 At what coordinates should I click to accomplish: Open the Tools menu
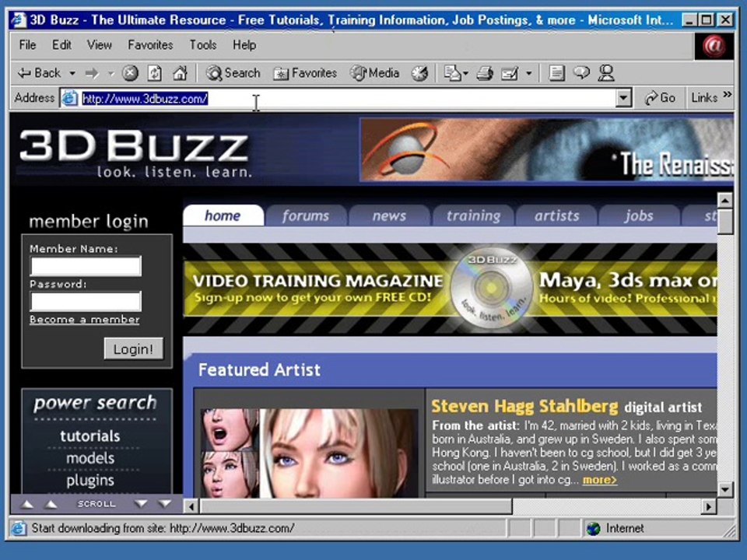tap(203, 45)
